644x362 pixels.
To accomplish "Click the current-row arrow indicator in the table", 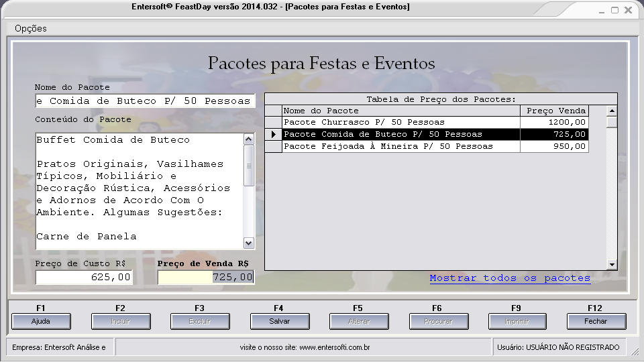I will coord(274,134).
